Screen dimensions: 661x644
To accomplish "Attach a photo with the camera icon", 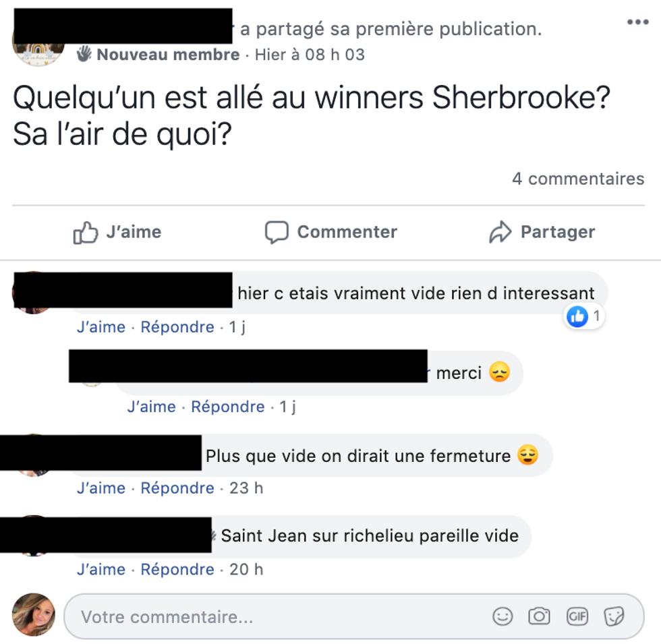I will tap(539, 616).
